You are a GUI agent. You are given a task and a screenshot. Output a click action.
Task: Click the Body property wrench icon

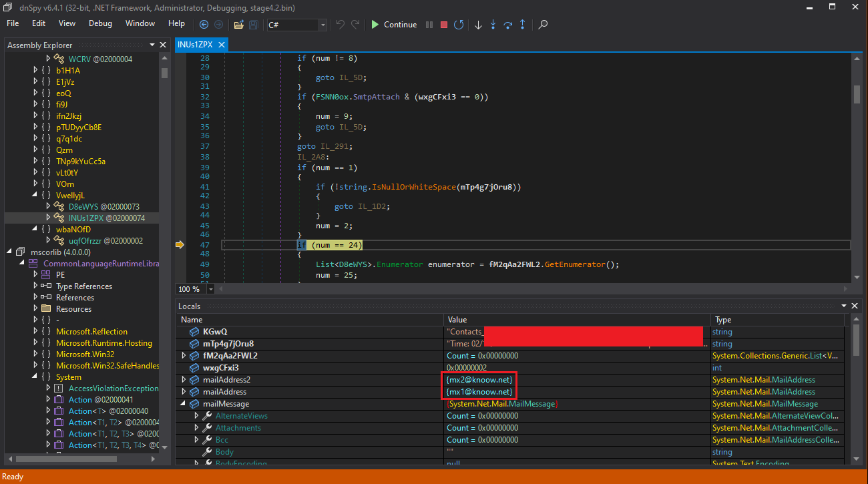207,451
